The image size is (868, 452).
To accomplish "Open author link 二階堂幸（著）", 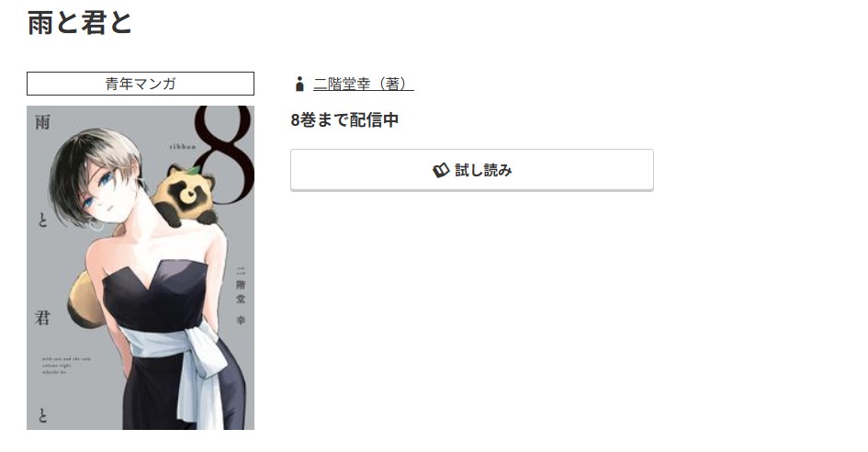I will [x=363, y=85].
